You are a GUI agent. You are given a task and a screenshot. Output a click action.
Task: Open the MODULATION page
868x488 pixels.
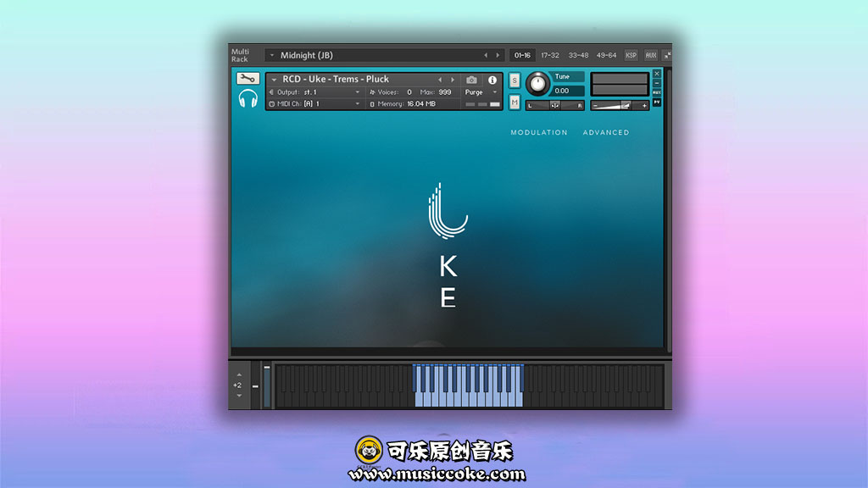(538, 133)
